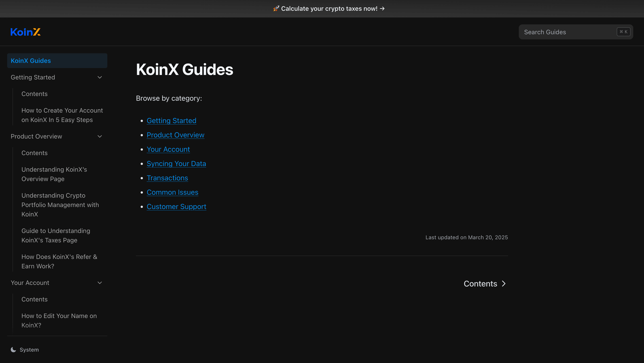Click the Contents next-page arrow icon
The width and height of the screenshot is (644, 363).
tap(504, 284)
